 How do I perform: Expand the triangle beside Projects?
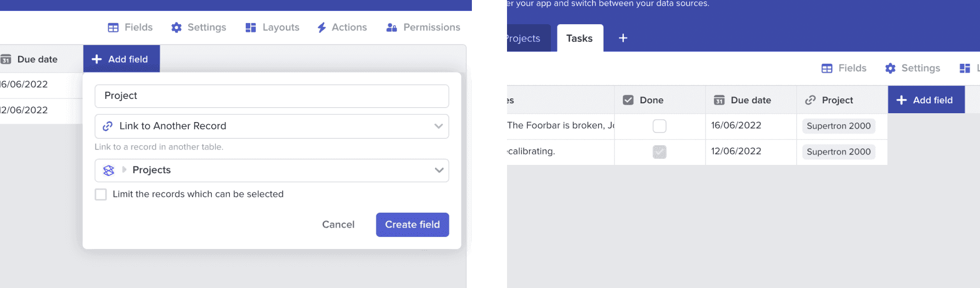[125, 170]
